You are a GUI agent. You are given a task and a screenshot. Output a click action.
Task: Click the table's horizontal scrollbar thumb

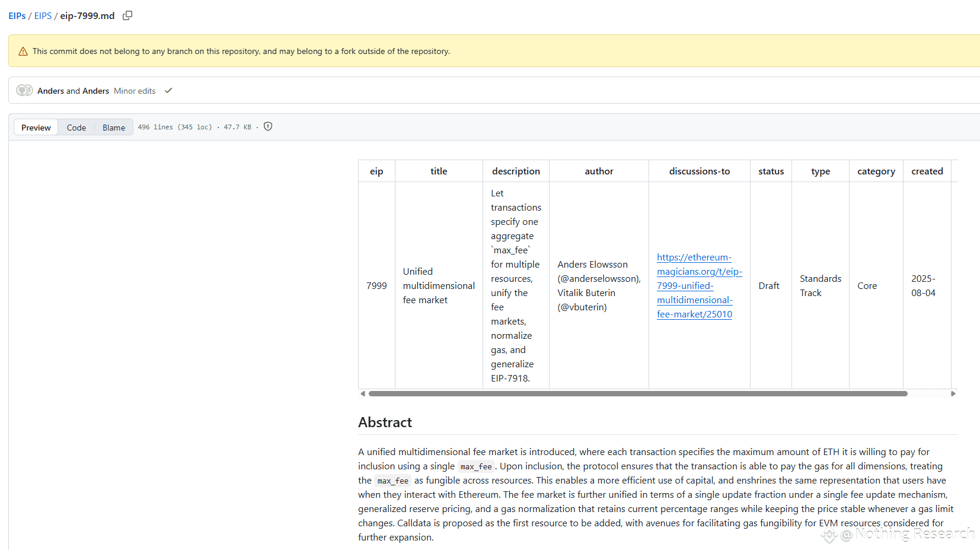(x=638, y=393)
